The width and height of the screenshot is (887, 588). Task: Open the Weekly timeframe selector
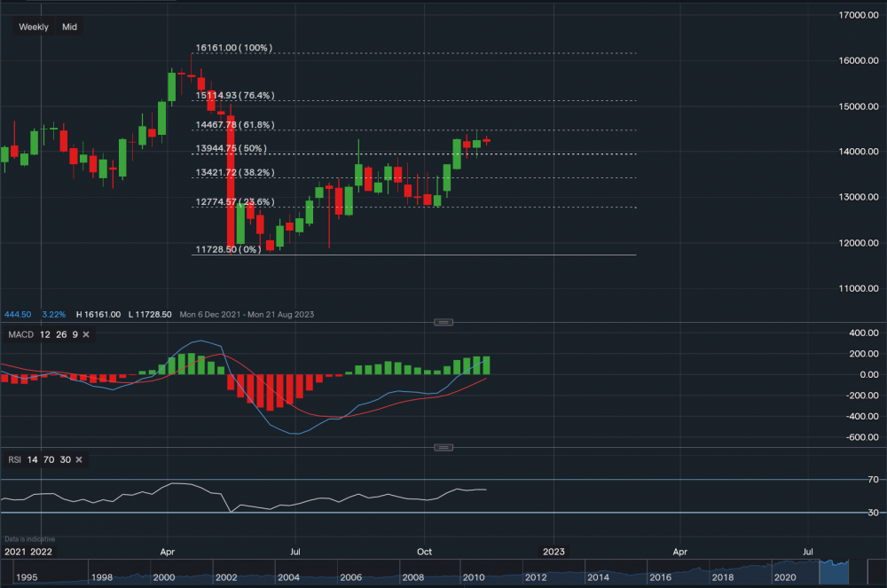(33, 27)
